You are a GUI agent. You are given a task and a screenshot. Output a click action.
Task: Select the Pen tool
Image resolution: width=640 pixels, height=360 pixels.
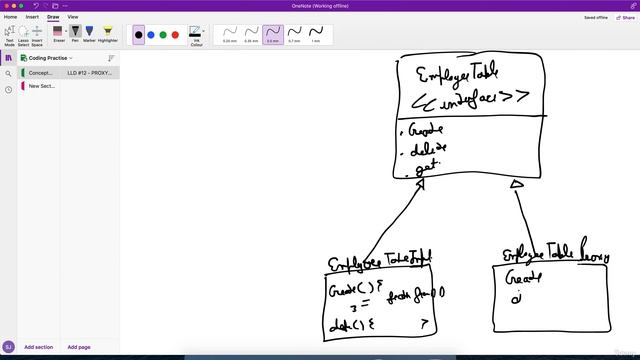click(75, 34)
